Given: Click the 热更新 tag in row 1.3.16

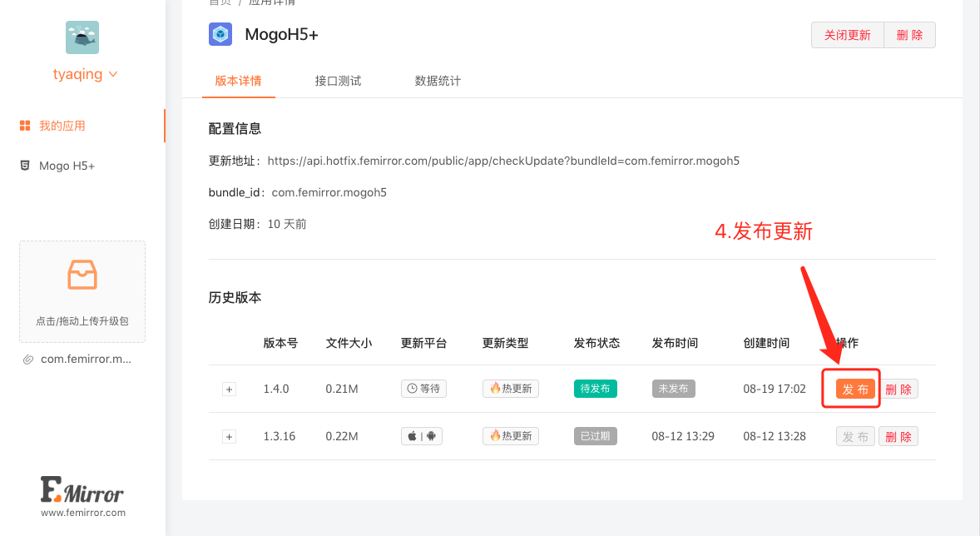Looking at the screenshot, I should pos(511,436).
